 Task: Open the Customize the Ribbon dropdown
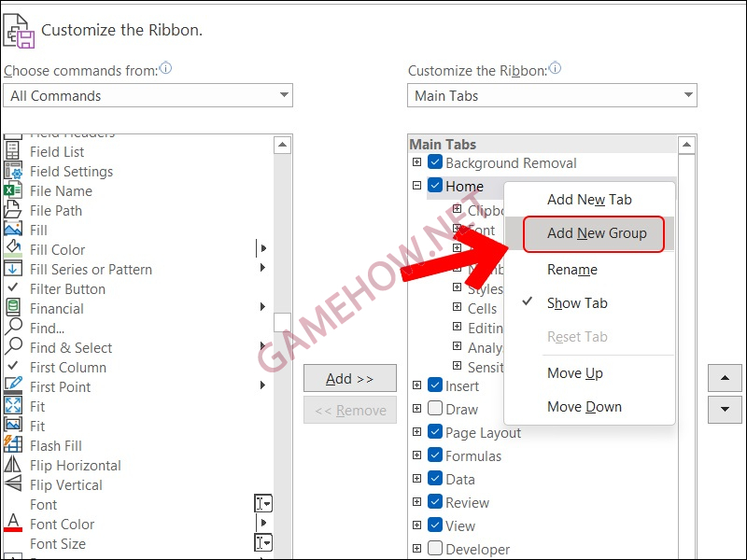pos(552,95)
